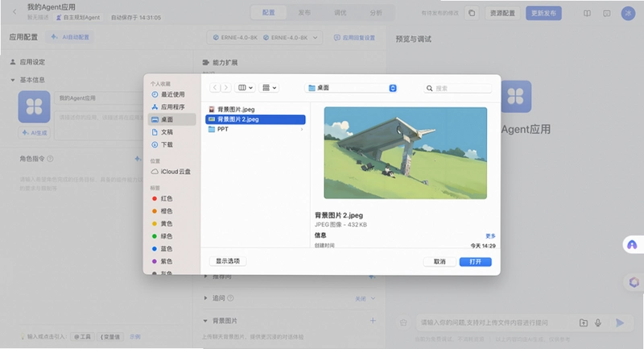Expand the 追问 section
This screenshot has width=644, height=349.
[205, 298]
